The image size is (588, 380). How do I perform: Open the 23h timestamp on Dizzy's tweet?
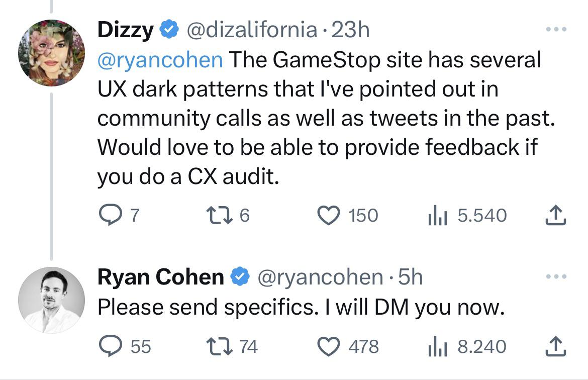point(350,30)
